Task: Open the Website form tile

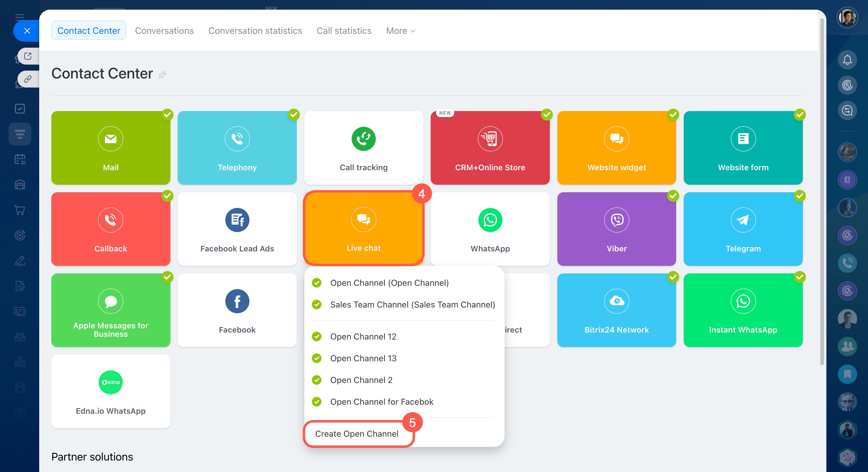Action: tap(743, 148)
